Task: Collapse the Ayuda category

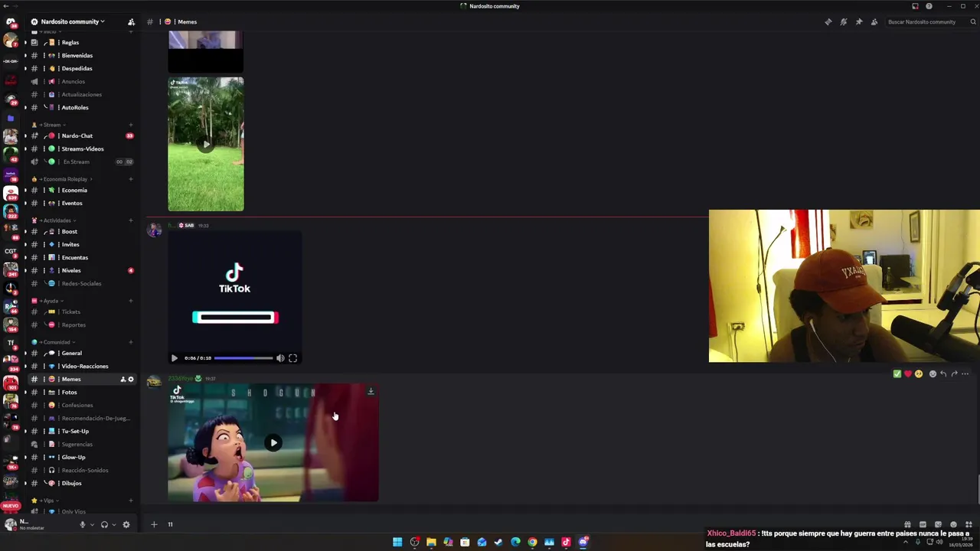Action: pos(49,300)
